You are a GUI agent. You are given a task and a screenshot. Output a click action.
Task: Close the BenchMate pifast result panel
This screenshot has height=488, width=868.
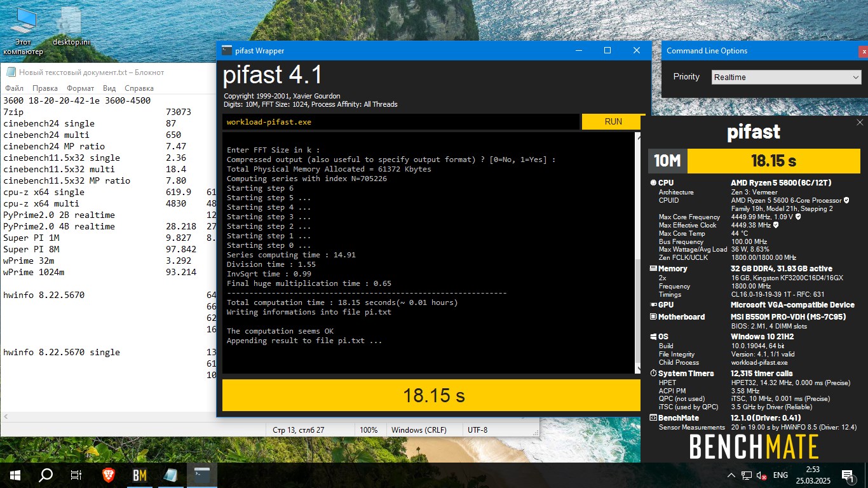point(860,123)
